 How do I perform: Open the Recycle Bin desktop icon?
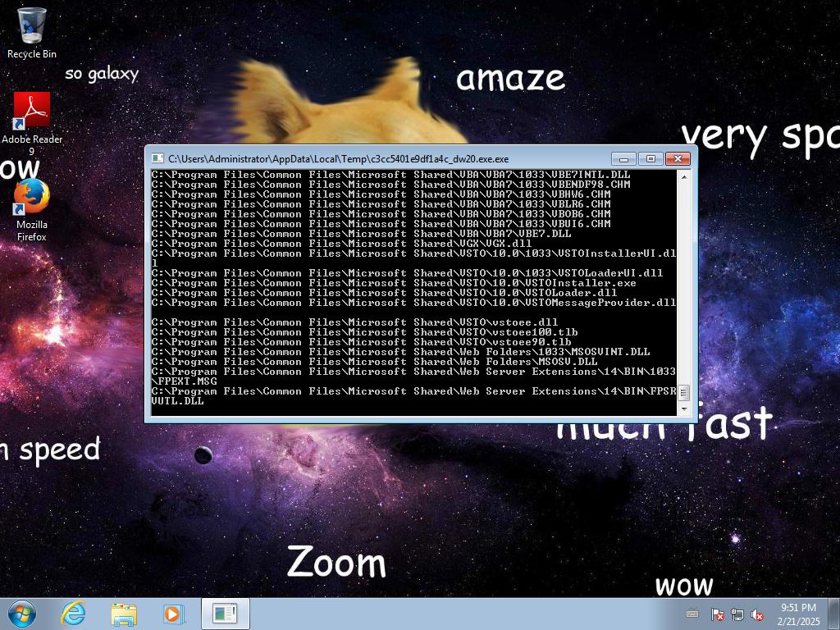32,33
